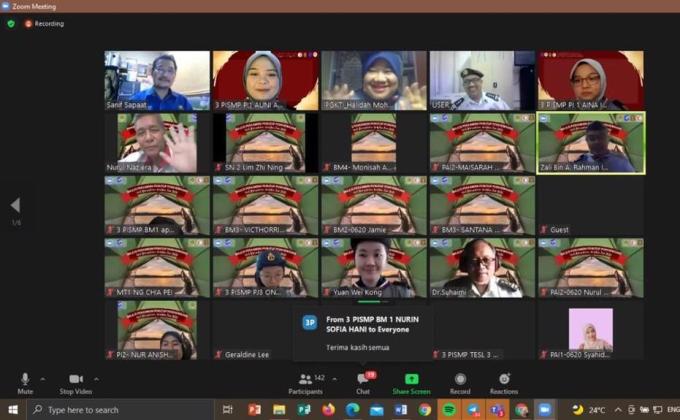Stop Video camera toggle
The height and width of the screenshot is (420, 680).
click(74, 382)
